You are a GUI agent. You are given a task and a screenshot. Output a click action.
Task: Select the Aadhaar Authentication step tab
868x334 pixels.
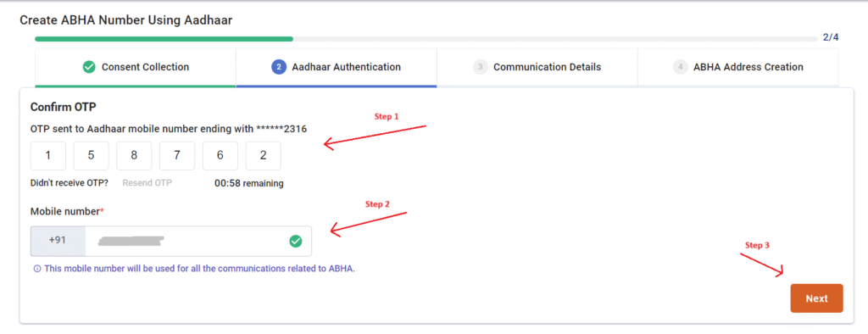tap(336, 68)
